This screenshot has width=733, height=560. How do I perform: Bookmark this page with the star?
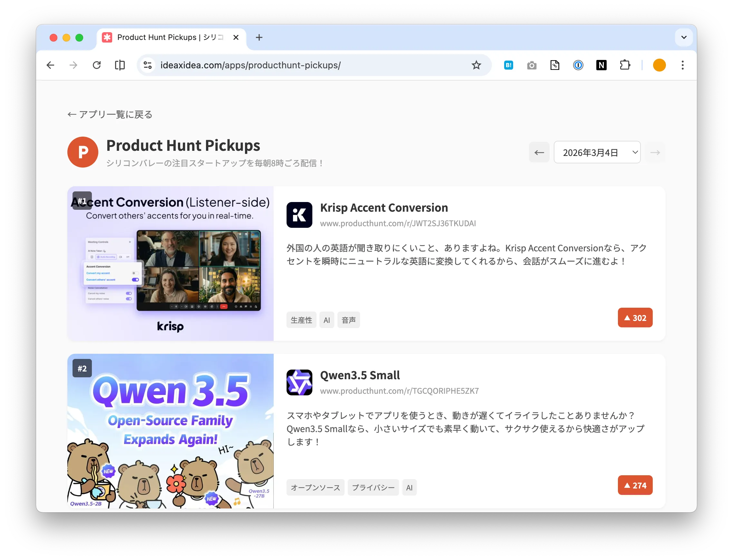[476, 65]
